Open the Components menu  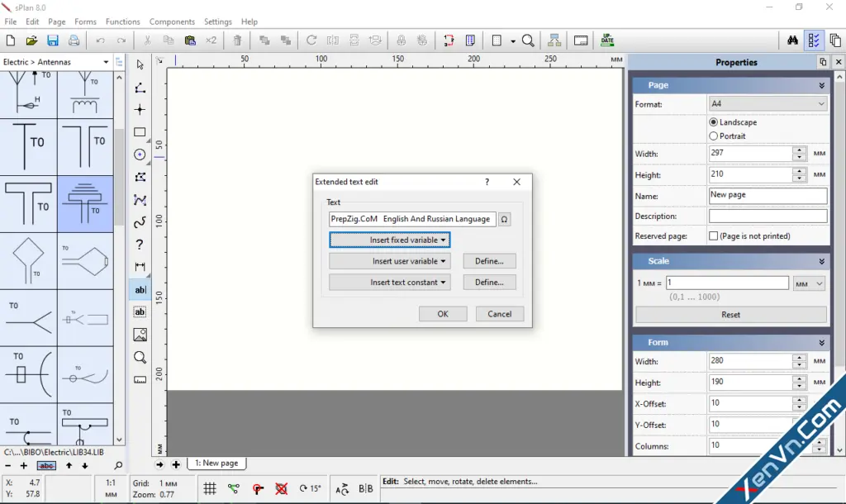pyautogui.click(x=172, y=21)
